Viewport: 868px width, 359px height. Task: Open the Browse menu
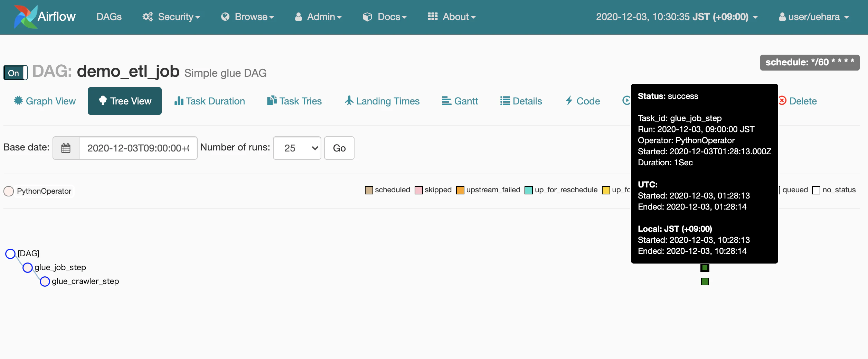pyautogui.click(x=247, y=17)
